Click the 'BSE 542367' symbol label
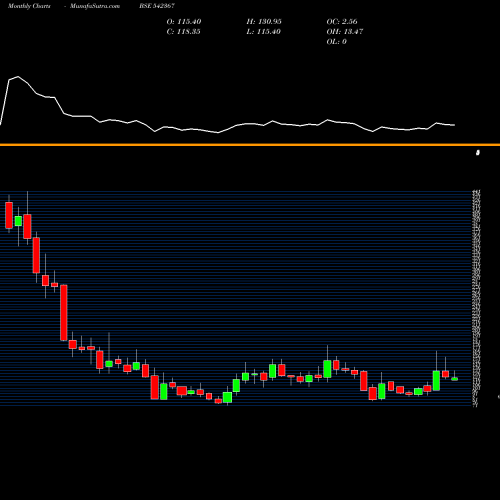Screen dimensions: 500x500 pyautogui.click(x=157, y=6)
